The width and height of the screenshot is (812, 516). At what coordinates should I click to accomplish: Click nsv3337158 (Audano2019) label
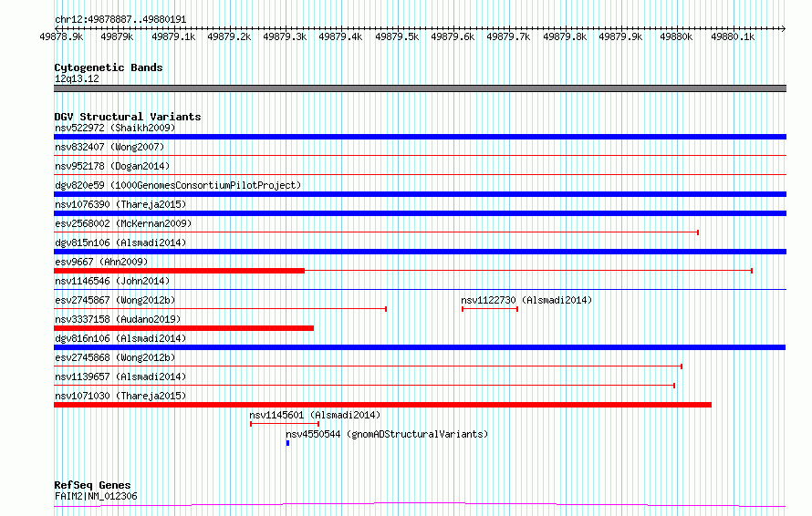[118, 319]
